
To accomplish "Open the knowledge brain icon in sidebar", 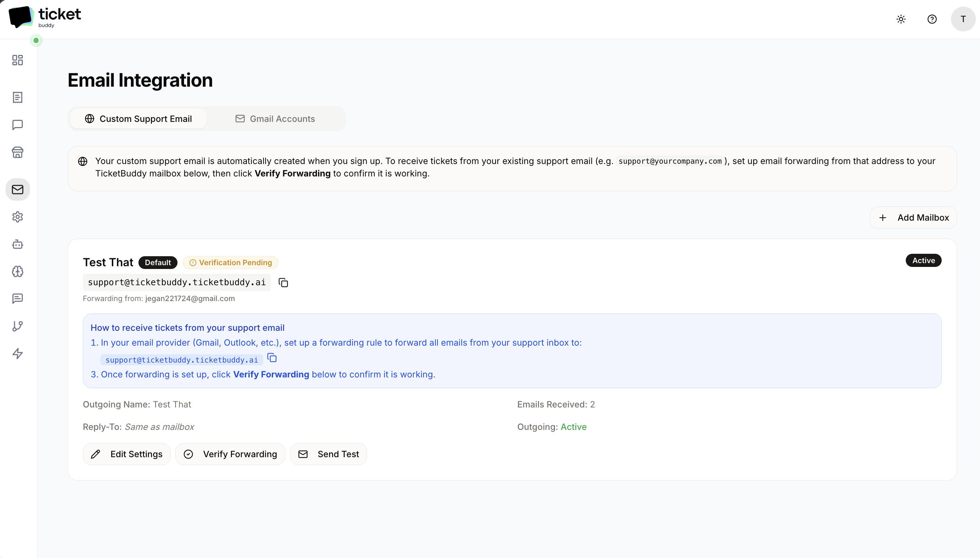I will click(17, 272).
